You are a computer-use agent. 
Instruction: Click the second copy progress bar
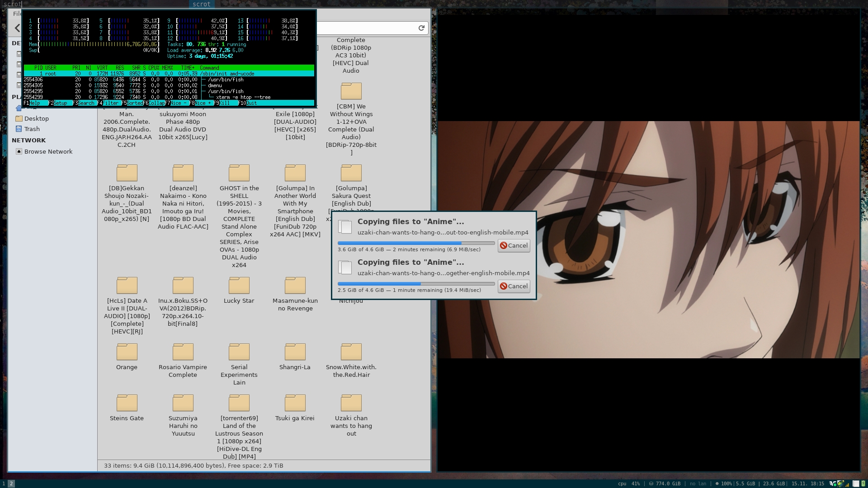tap(416, 284)
